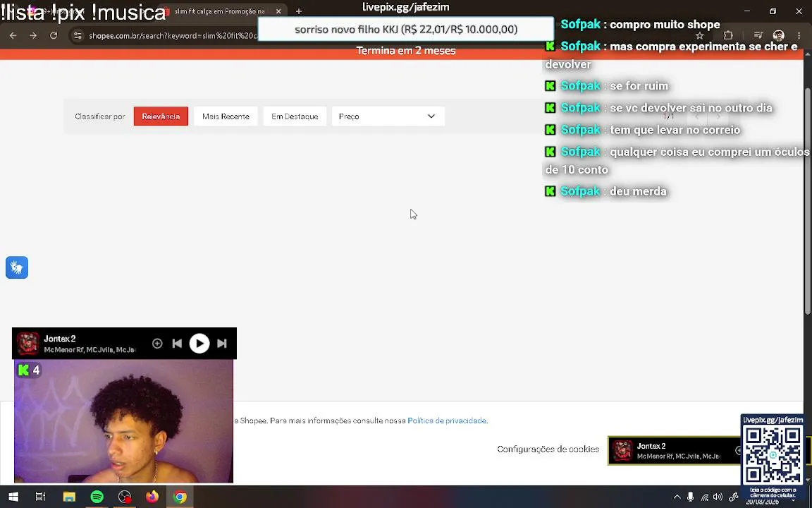Go to next results page arrow
The width and height of the screenshot is (812, 508).
[718, 116]
